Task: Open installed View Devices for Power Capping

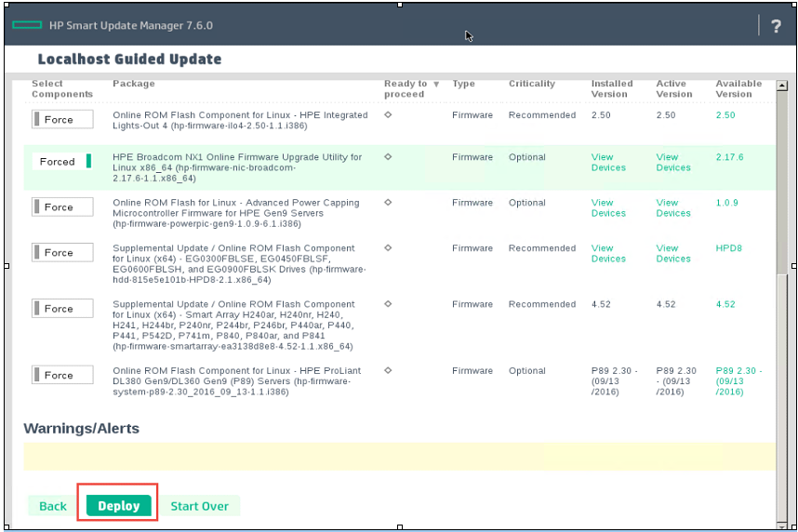Action: 608,207
